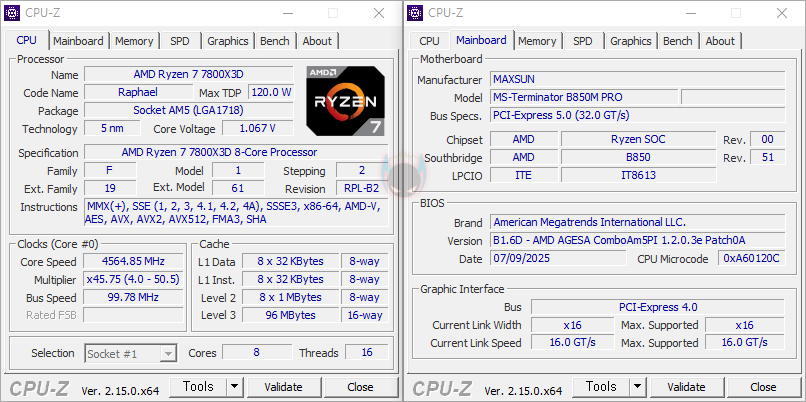This screenshot has height=402, width=806.
Task: Switch to SPD tab in right window
Action: 582,41
